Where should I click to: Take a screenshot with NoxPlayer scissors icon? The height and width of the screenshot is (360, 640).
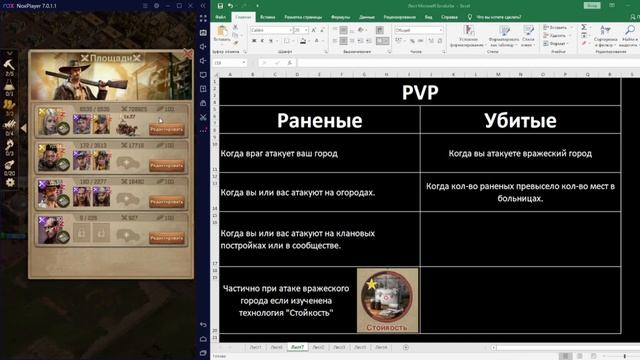[203, 117]
